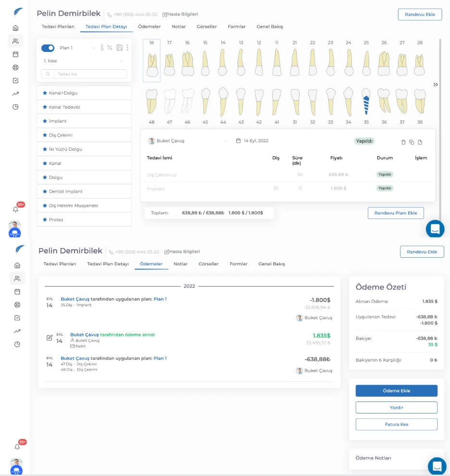
Task: Open the 1. liste dropdown
Action: (x=84, y=61)
